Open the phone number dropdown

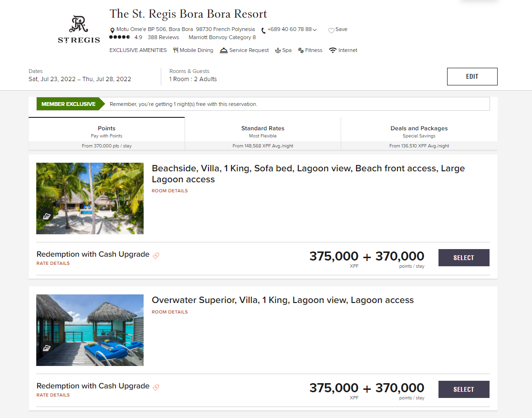(314, 29)
